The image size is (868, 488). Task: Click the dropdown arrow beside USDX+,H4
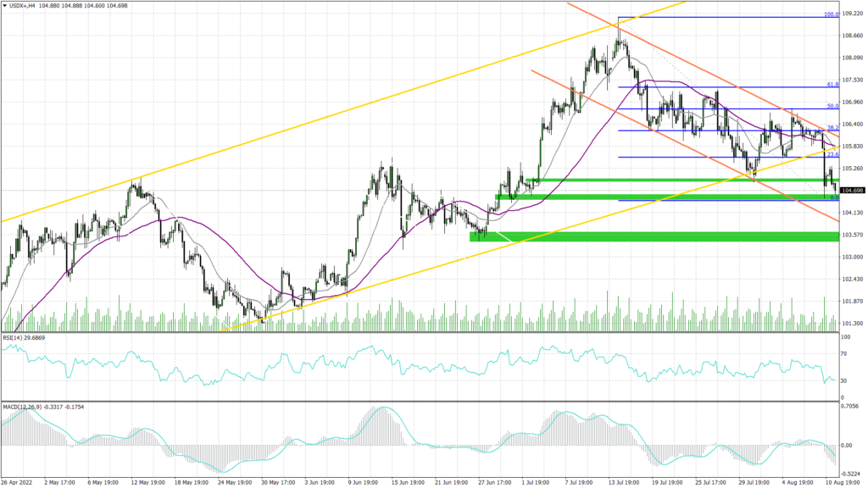(x=5, y=6)
